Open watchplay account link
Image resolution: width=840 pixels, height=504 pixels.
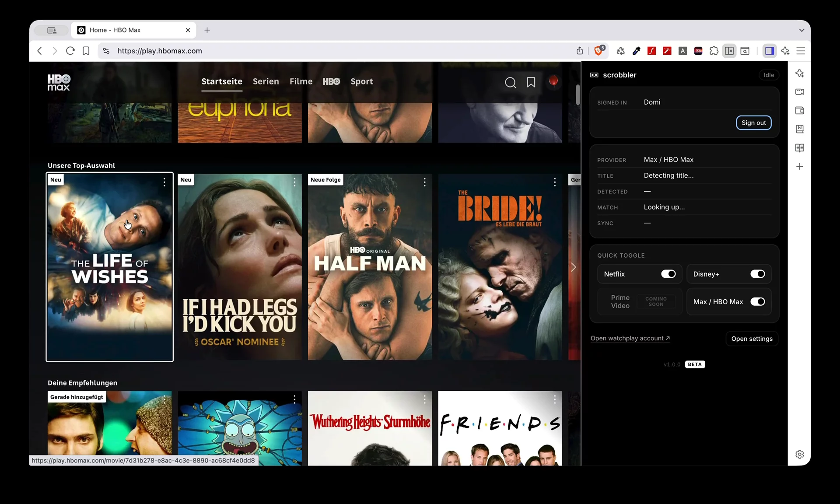(x=630, y=338)
